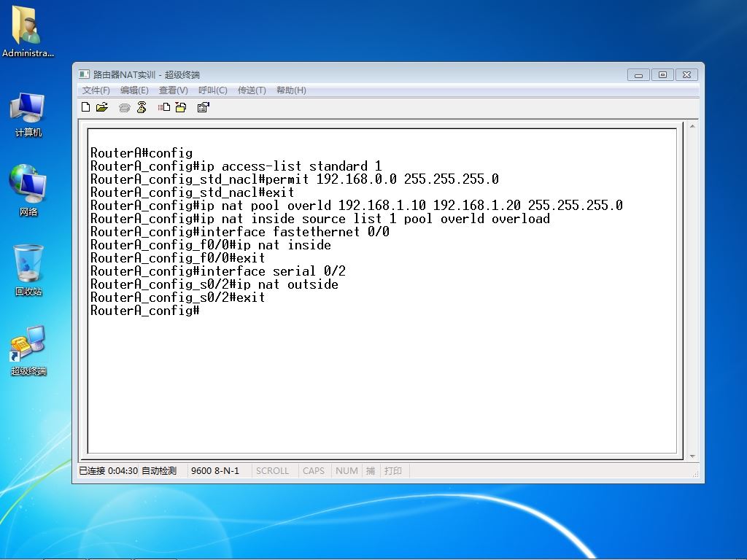747x560 pixels.
Task: Click the 打印 status indicator
Action: pos(393,471)
